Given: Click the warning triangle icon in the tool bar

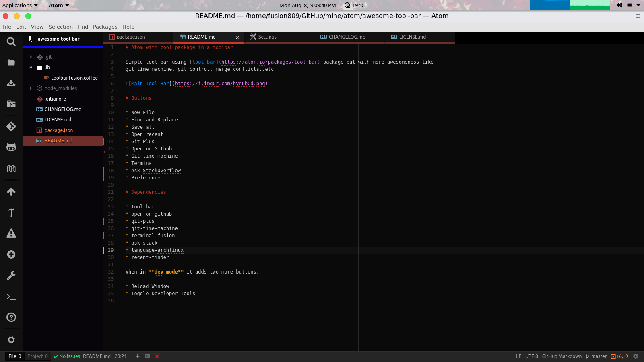Looking at the screenshot, I should [11, 233].
